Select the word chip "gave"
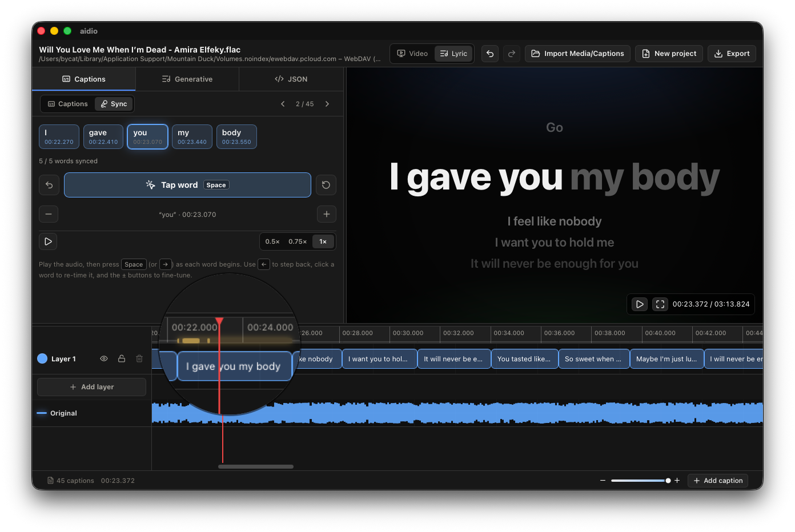The height and width of the screenshot is (532, 795). pyautogui.click(x=103, y=136)
